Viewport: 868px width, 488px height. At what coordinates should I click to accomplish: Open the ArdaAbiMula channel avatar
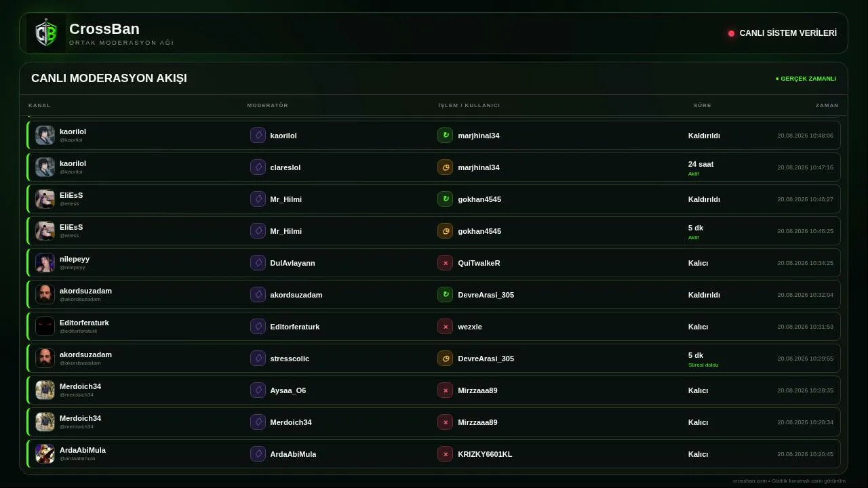(x=45, y=454)
